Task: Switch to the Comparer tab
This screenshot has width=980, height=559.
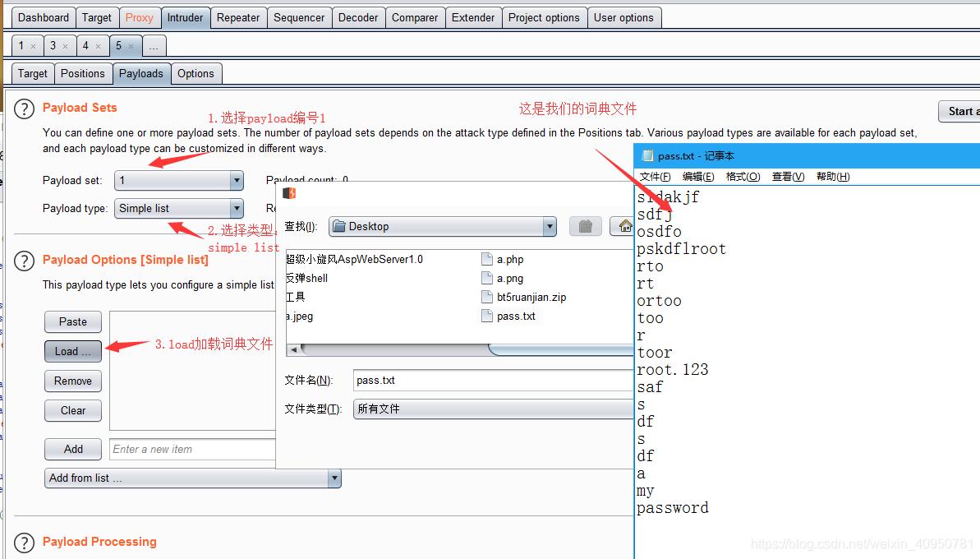Action: click(x=415, y=17)
